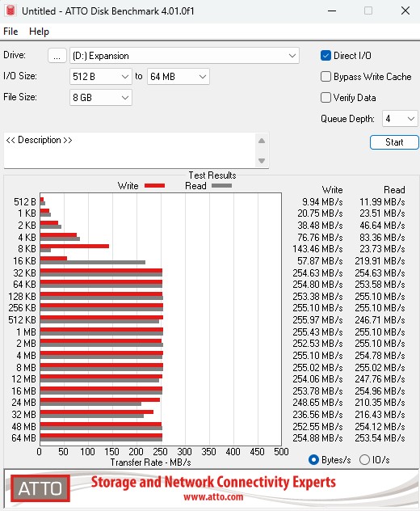The height and width of the screenshot is (511, 420).
Task: Click the red Write legend swatch
Action: point(154,186)
